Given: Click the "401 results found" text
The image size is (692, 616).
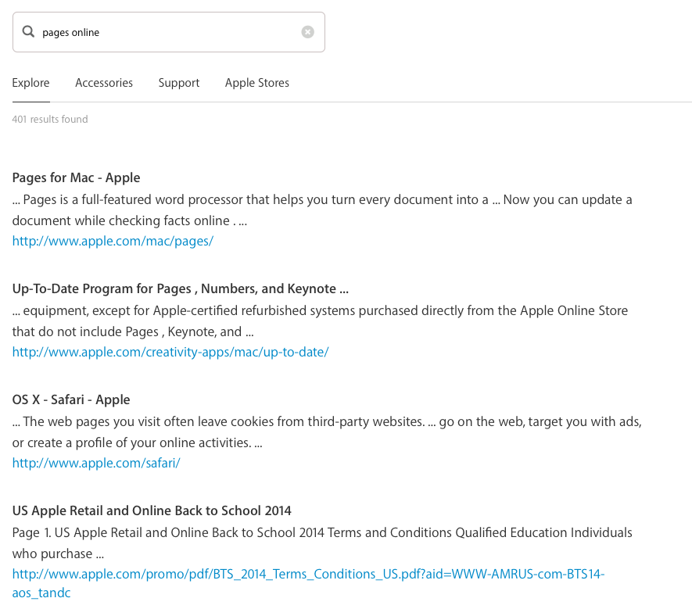Looking at the screenshot, I should pyautogui.click(x=50, y=119).
